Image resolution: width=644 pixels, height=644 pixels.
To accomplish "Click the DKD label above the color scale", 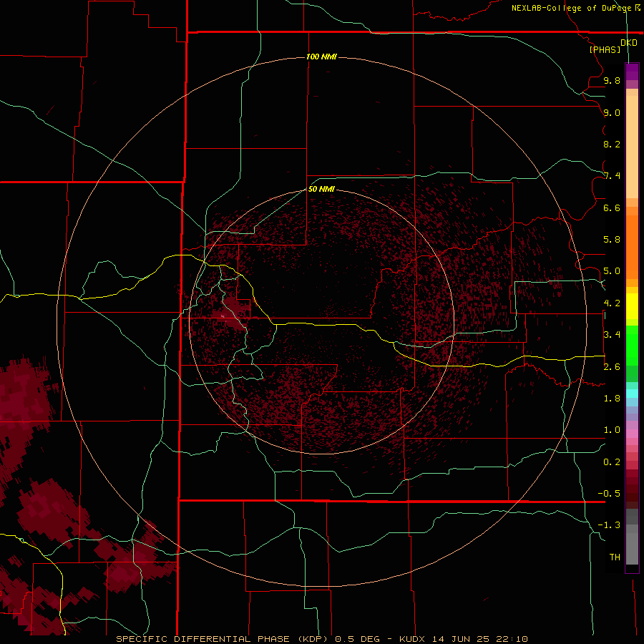I will [x=628, y=43].
